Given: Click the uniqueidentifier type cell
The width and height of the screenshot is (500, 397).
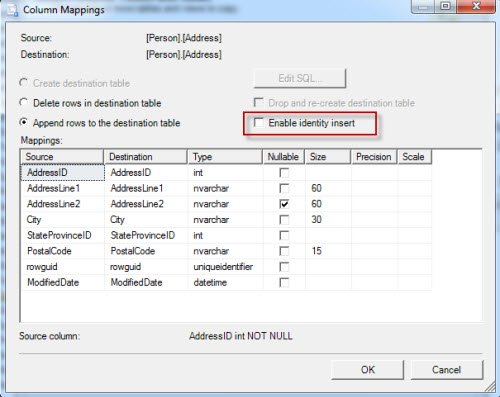Looking at the screenshot, I should 225,267.
